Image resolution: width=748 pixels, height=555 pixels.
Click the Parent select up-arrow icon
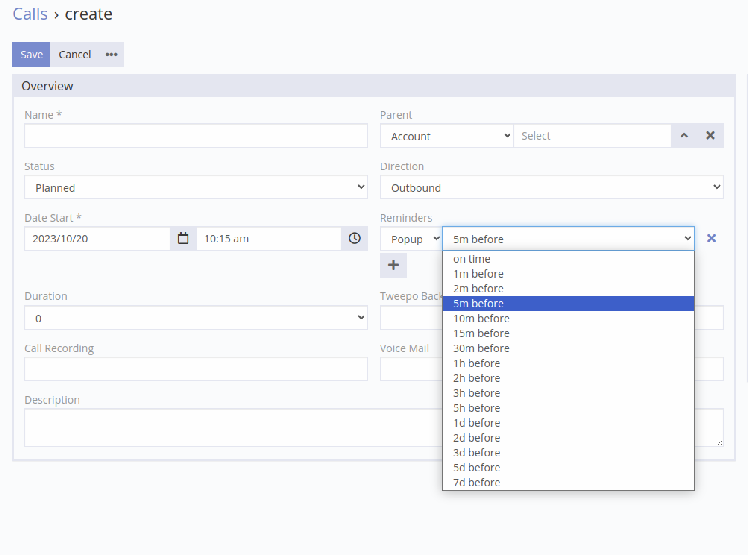[684, 136]
